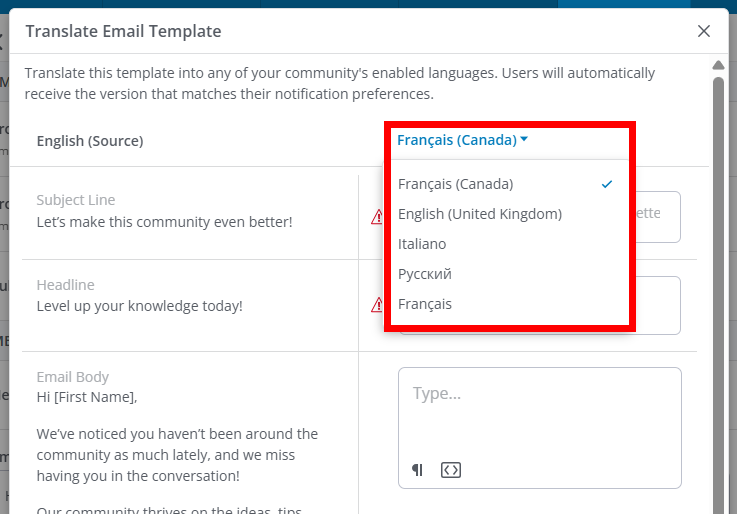Click the source Subject Line text

click(164, 221)
